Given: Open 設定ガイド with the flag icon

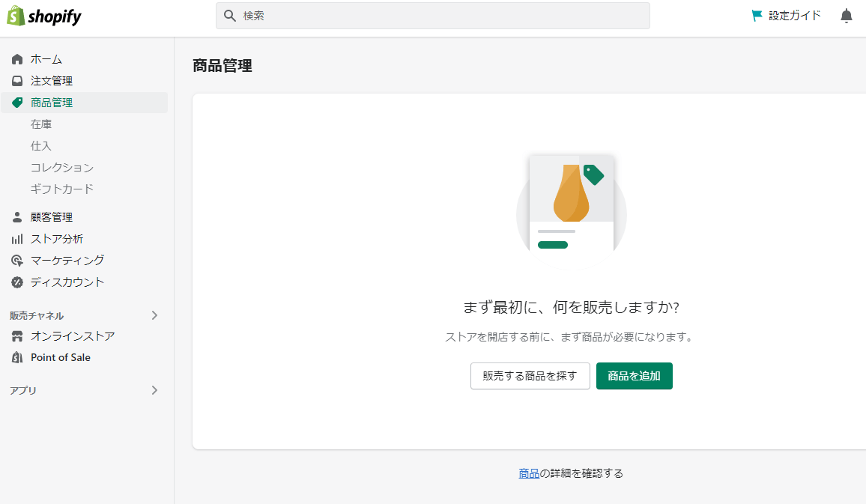Looking at the screenshot, I should pyautogui.click(x=757, y=14).
